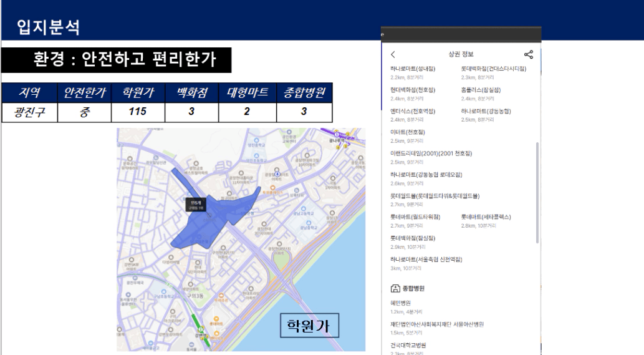Click the 구의3동 label on the map
This screenshot has height=355, width=644.
coord(195,296)
